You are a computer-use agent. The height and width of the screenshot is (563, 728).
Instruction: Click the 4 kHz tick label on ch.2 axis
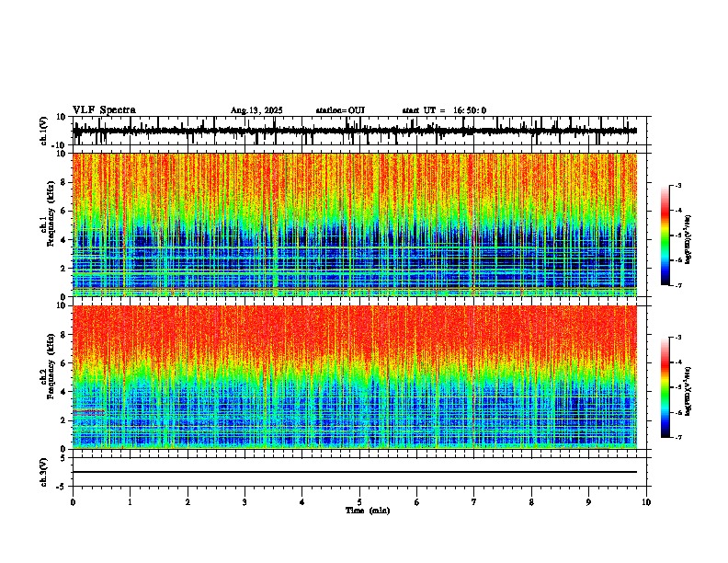(x=63, y=392)
